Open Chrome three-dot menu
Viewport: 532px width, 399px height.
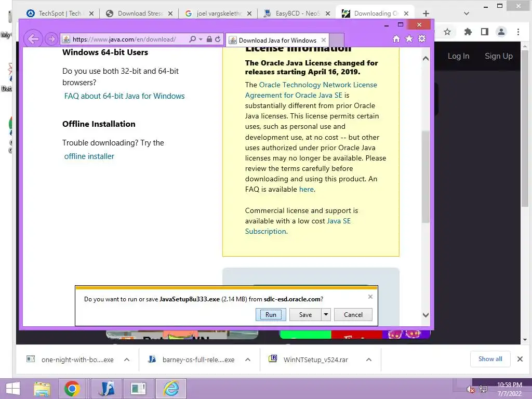518,32
